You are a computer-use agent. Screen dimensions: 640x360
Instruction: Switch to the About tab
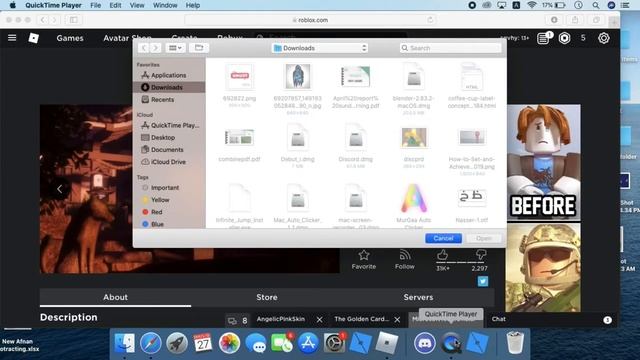coord(115,297)
